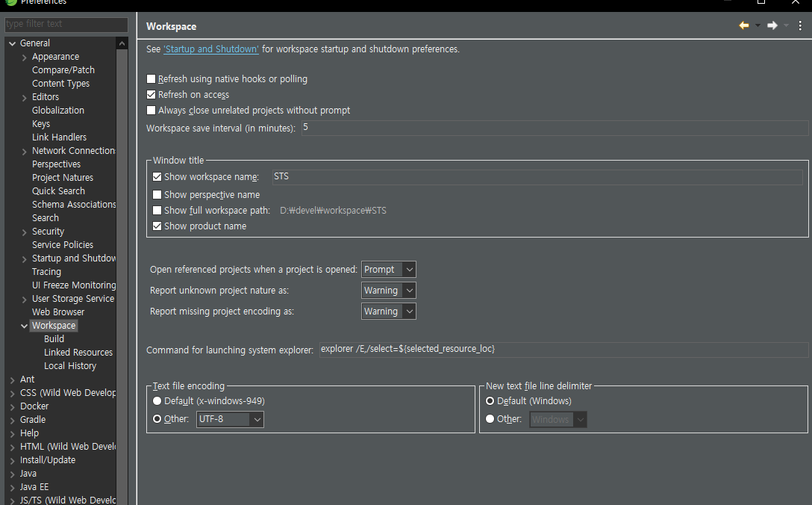This screenshot has height=505, width=812.
Task: Expand the Network Connections node
Action: pyautogui.click(x=25, y=152)
